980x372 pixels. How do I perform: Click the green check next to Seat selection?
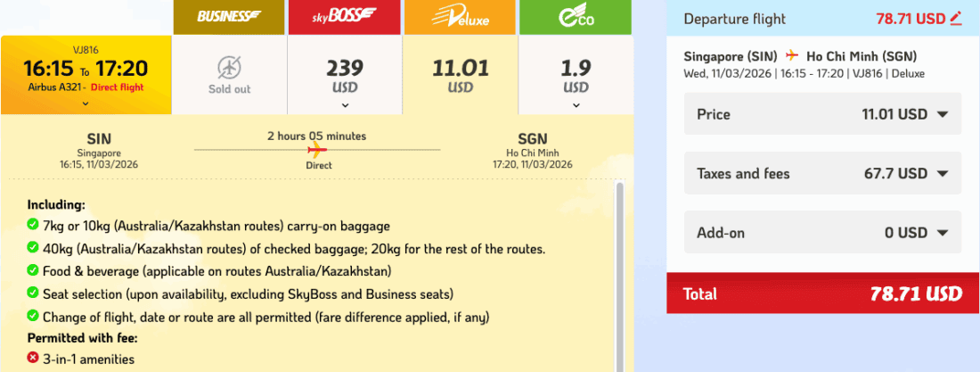click(33, 293)
